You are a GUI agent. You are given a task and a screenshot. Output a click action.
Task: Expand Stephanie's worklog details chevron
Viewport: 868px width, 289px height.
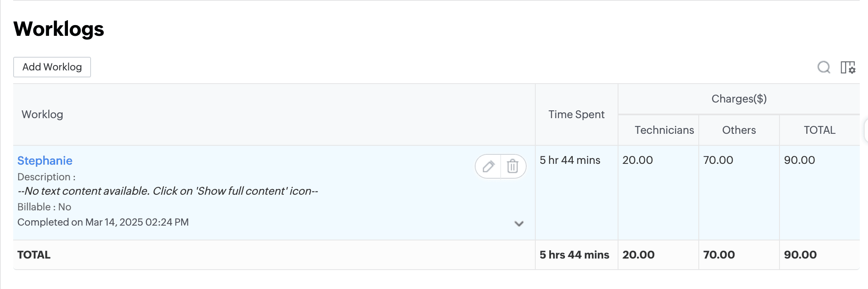click(x=519, y=224)
